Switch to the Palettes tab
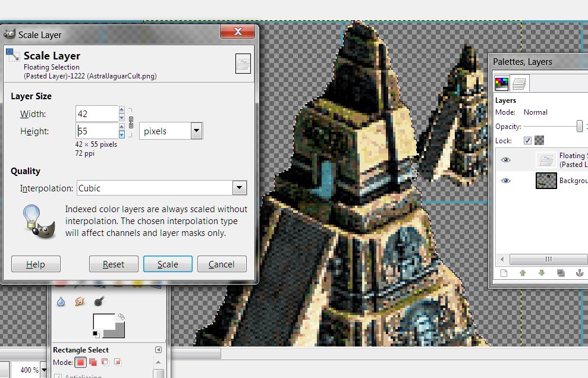The image size is (588, 378). click(502, 84)
